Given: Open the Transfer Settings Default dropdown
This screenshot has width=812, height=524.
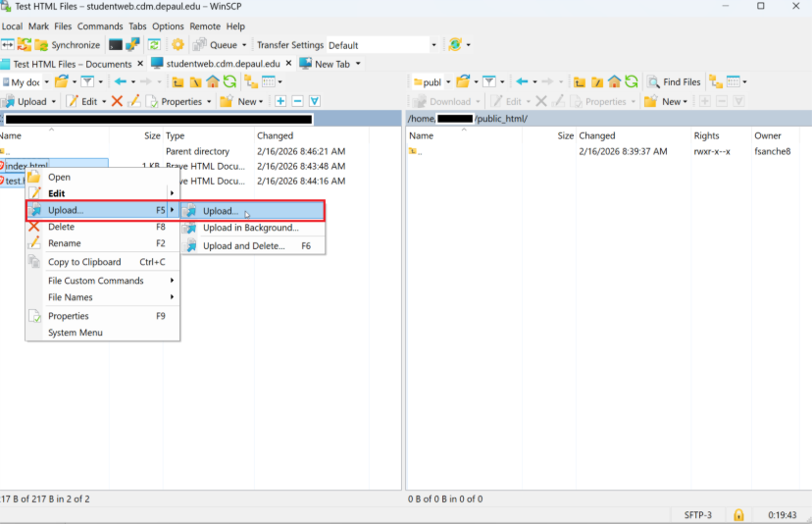Looking at the screenshot, I should (433, 45).
